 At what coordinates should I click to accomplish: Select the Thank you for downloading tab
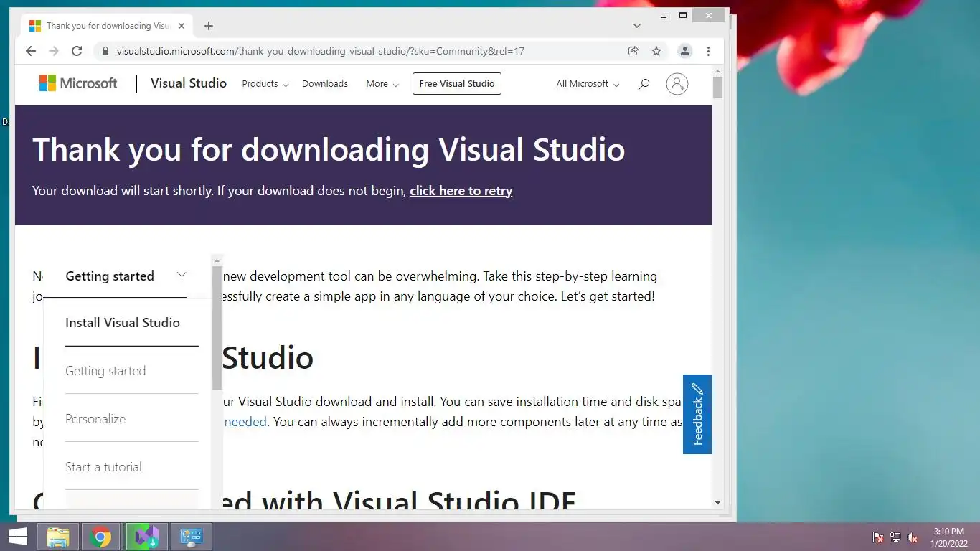point(106,26)
